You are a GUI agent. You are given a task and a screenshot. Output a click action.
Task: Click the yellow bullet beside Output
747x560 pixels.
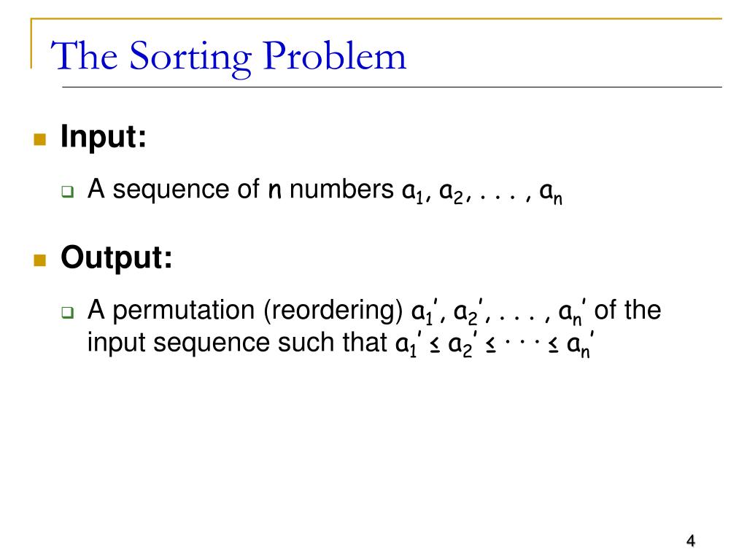tap(40, 260)
